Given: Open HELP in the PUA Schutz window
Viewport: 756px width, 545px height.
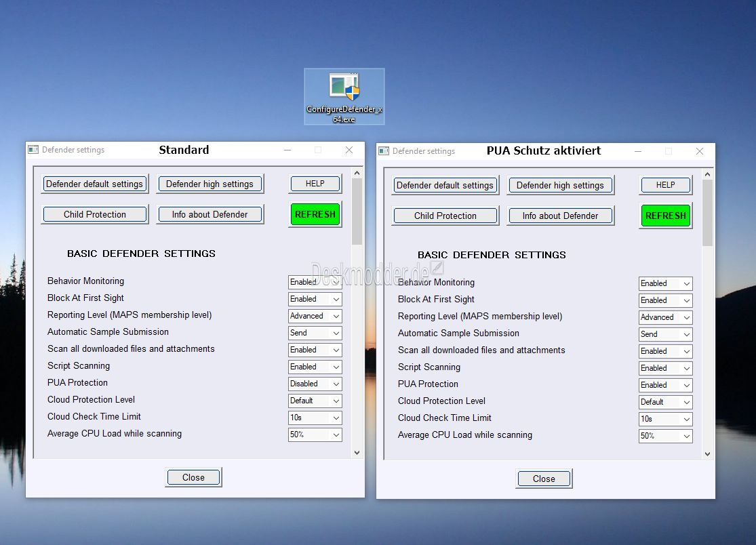Looking at the screenshot, I should coord(665,186).
